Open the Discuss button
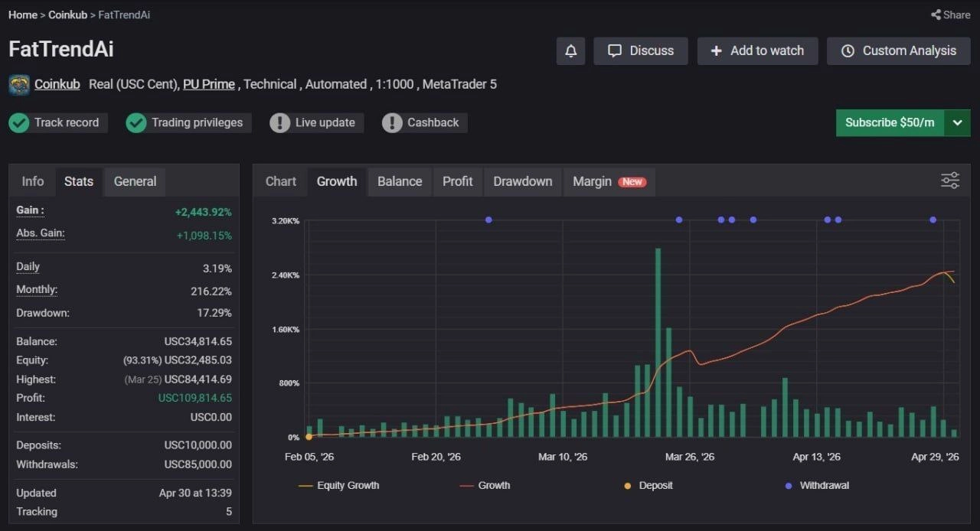The width and height of the screenshot is (980, 531). click(x=641, y=50)
